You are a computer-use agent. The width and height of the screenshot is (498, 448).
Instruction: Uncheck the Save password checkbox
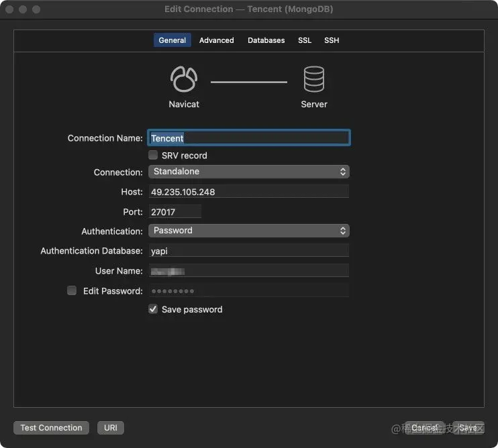(153, 309)
